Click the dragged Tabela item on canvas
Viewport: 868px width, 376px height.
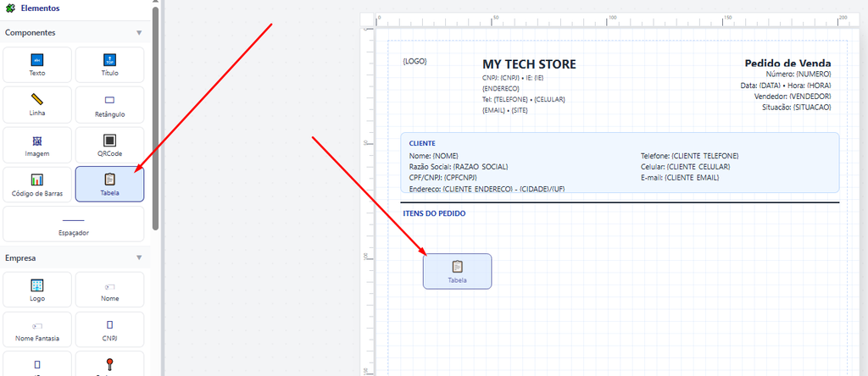[x=457, y=271]
